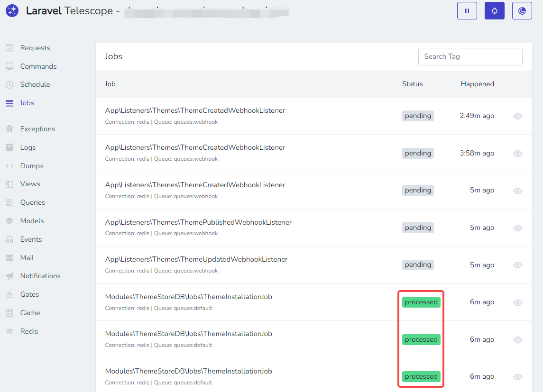Open Requests in the sidebar

pos(35,48)
